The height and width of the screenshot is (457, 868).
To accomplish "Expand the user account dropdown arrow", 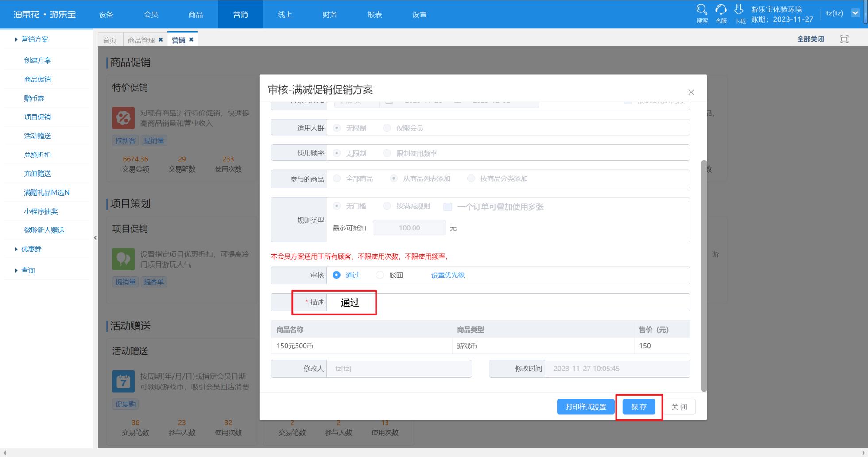I will pyautogui.click(x=856, y=13).
